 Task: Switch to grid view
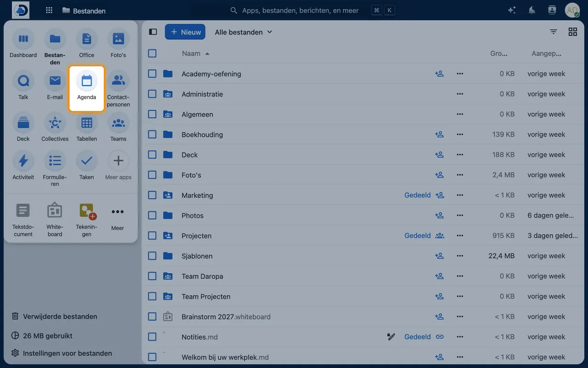[573, 32]
